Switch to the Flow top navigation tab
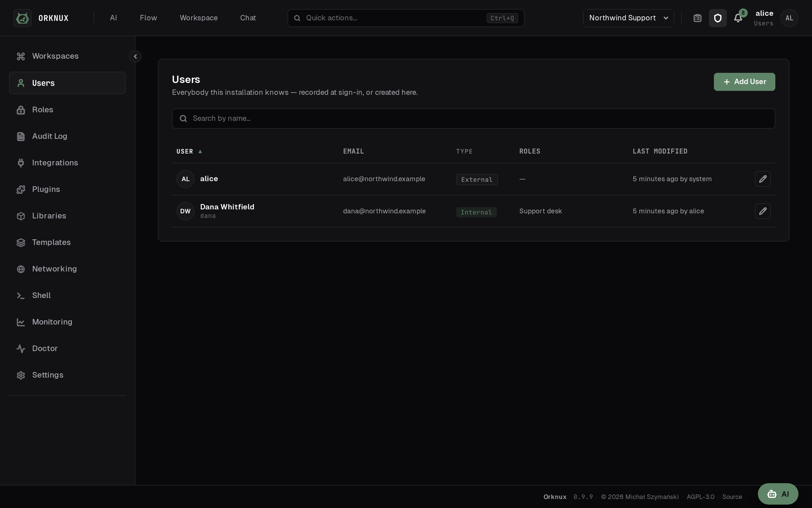The image size is (812, 508). coord(148,18)
